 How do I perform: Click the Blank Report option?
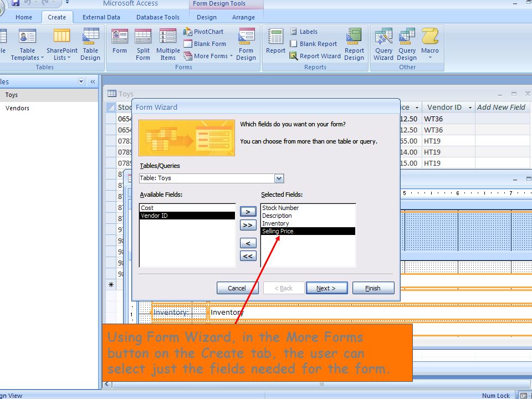point(313,44)
